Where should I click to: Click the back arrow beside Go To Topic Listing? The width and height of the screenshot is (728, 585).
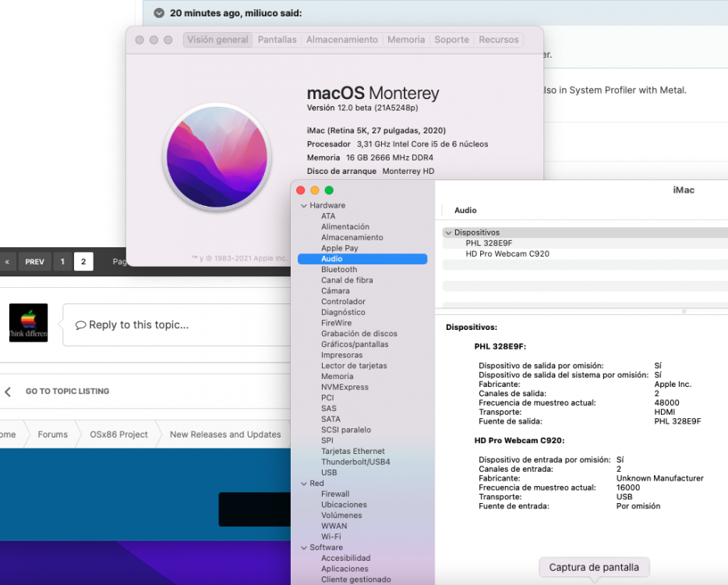[8, 392]
